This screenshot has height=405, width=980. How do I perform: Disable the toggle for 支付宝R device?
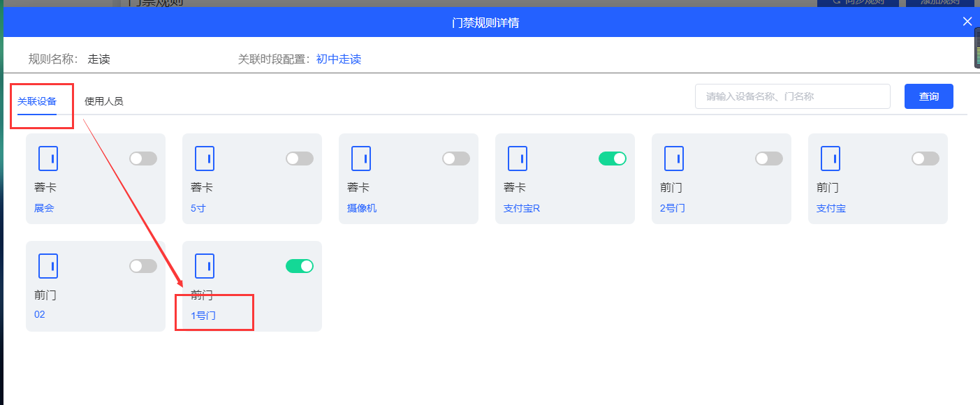coord(613,159)
